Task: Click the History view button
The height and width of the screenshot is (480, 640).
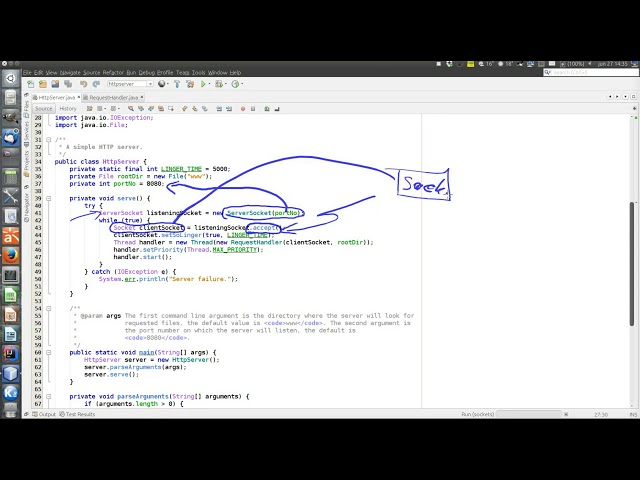Action: click(68, 109)
